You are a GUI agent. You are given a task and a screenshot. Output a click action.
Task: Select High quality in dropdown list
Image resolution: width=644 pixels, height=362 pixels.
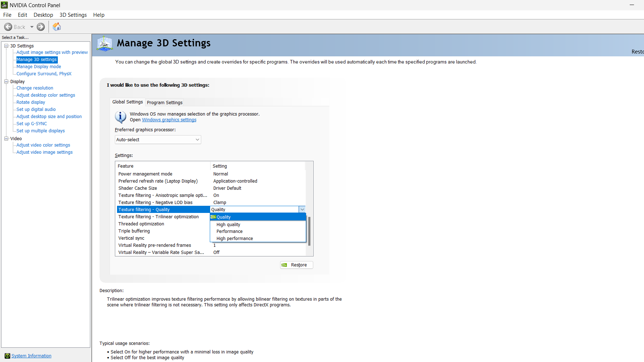(x=258, y=225)
